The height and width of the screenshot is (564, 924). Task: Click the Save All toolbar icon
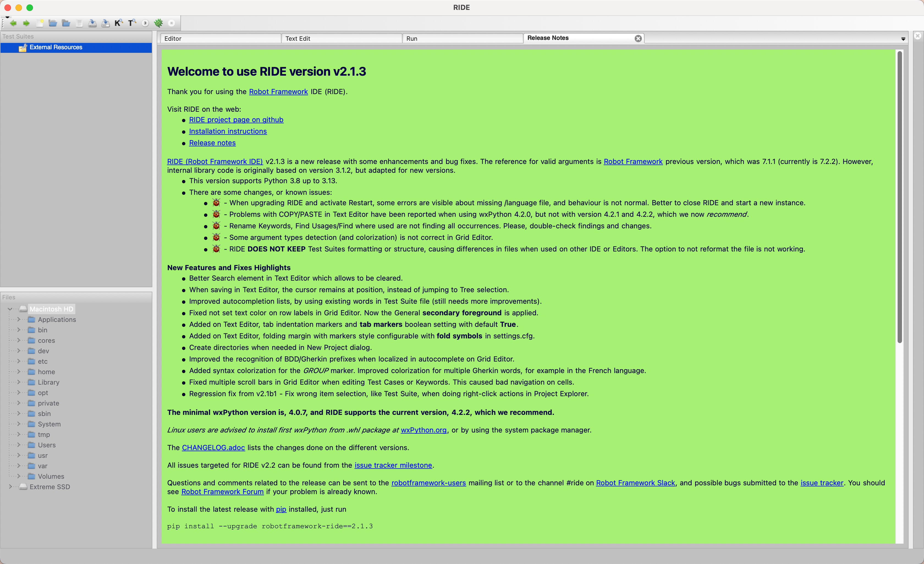pos(106,23)
